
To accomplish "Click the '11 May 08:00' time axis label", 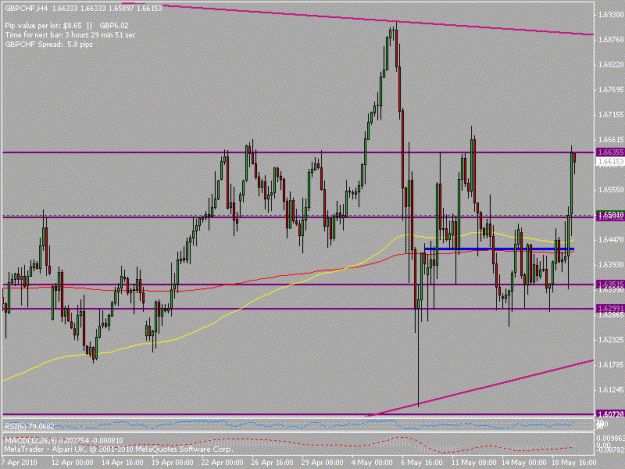I will coord(474,463).
